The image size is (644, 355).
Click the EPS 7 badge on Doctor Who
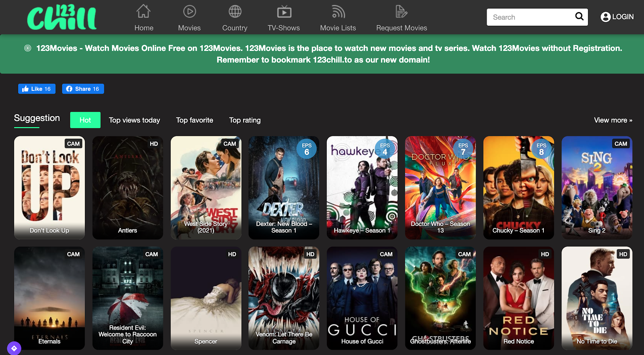463,149
